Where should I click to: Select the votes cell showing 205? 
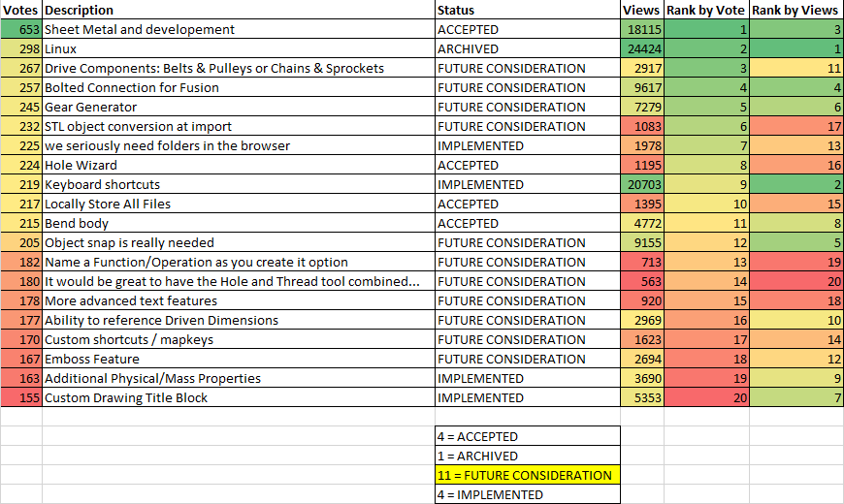(21, 242)
